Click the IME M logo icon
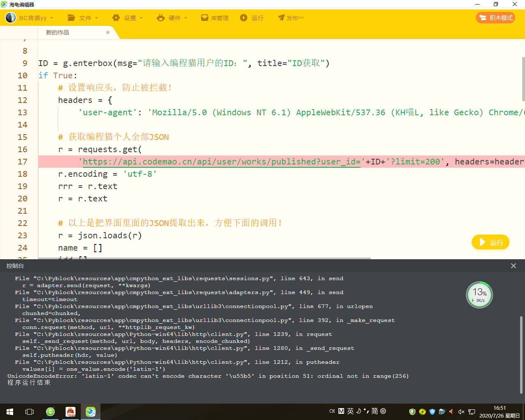This screenshot has width=525, height=420. click(341, 411)
